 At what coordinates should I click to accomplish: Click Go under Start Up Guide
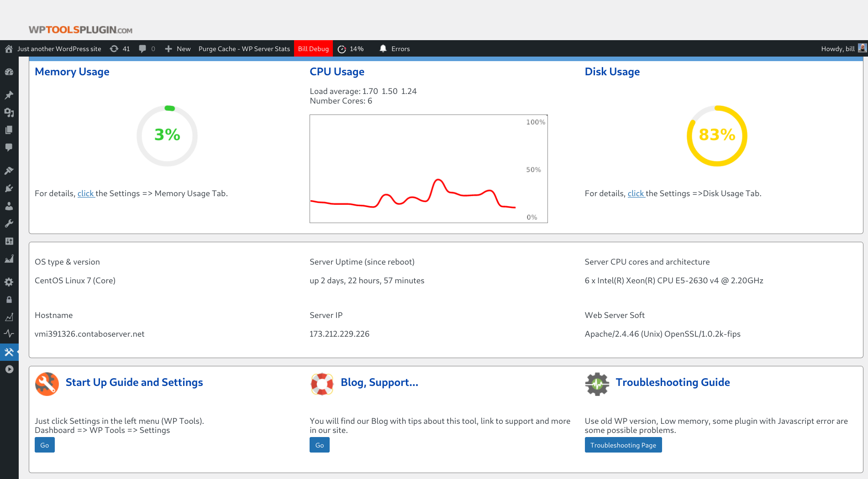click(45, 445)
